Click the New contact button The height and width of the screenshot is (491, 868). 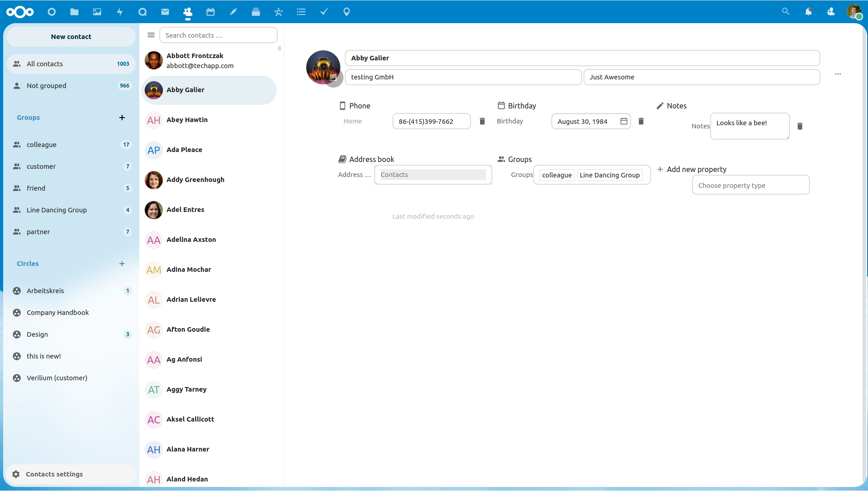(x=71, y=37)
